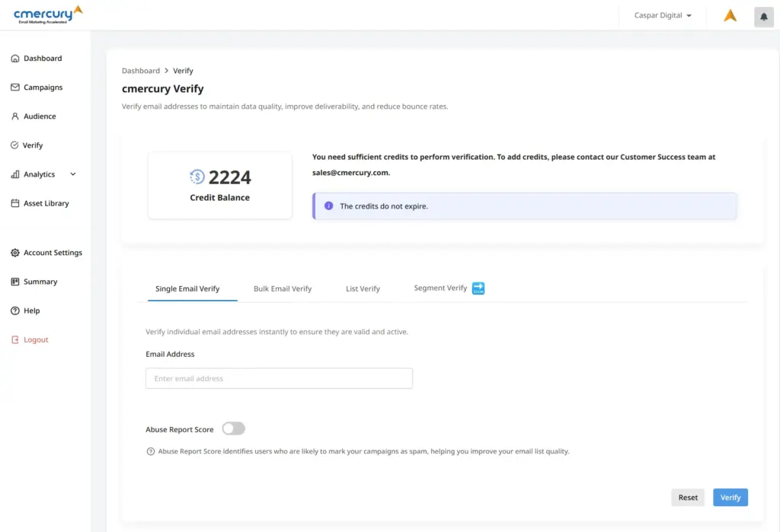Viewport: 780px width, 532px height.
Task: Click the Analytics bar chart icon
Action: pyautogui.click(x=15, y=174)
